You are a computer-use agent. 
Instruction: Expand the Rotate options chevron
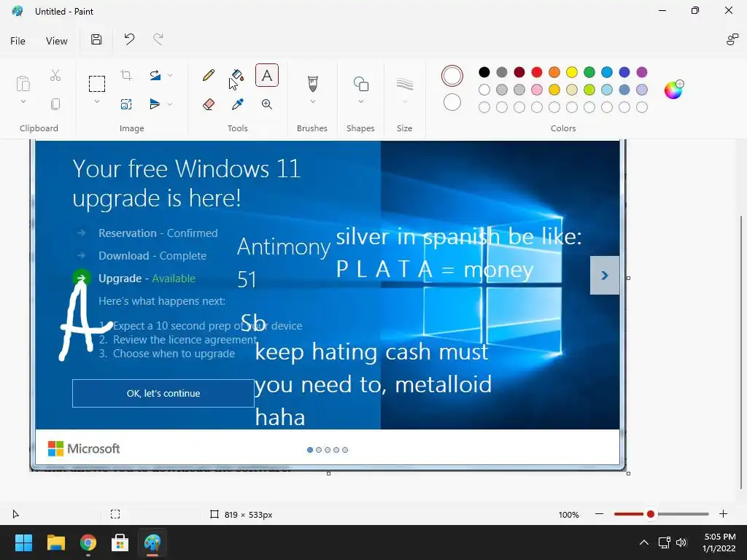[170, 75]
